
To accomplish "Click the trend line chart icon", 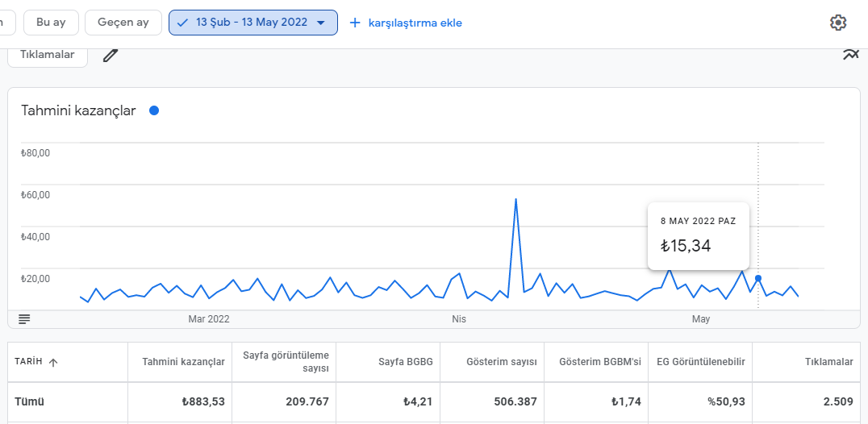I will (x=851, y=54).
